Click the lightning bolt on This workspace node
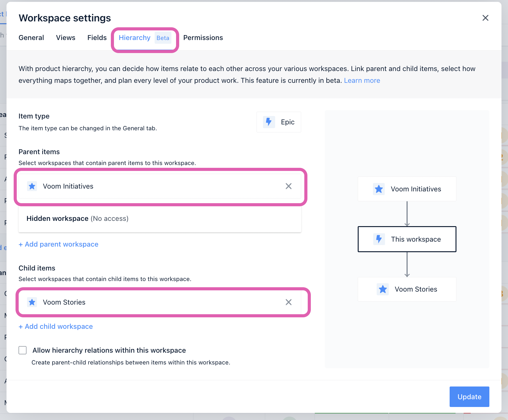The height and width of the screenshot is (420, 508). point(379,239)
